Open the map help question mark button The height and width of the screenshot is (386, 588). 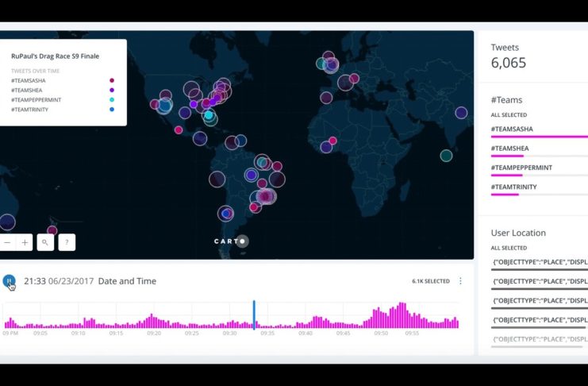coord(67,242)
